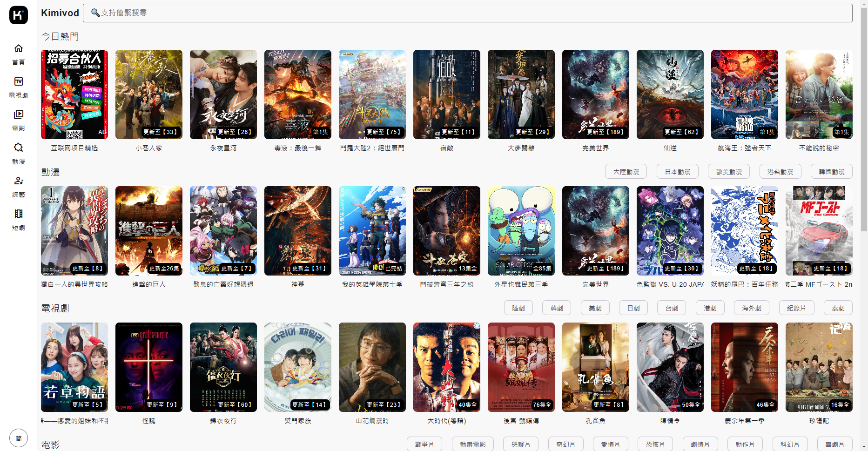Select 泰劇 TV category
This screenshot has width=868, height=451.
(838, 308)
